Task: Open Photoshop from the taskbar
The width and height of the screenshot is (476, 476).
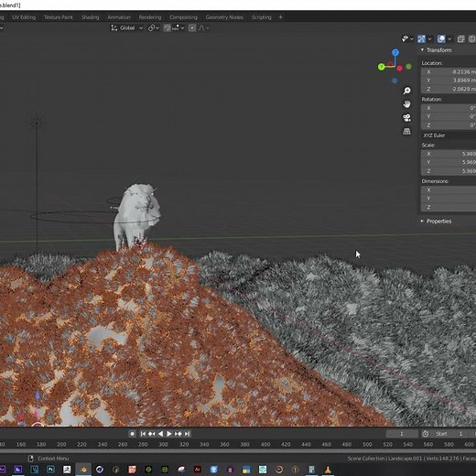Action: pyautogui.click(x=50, y=470)
